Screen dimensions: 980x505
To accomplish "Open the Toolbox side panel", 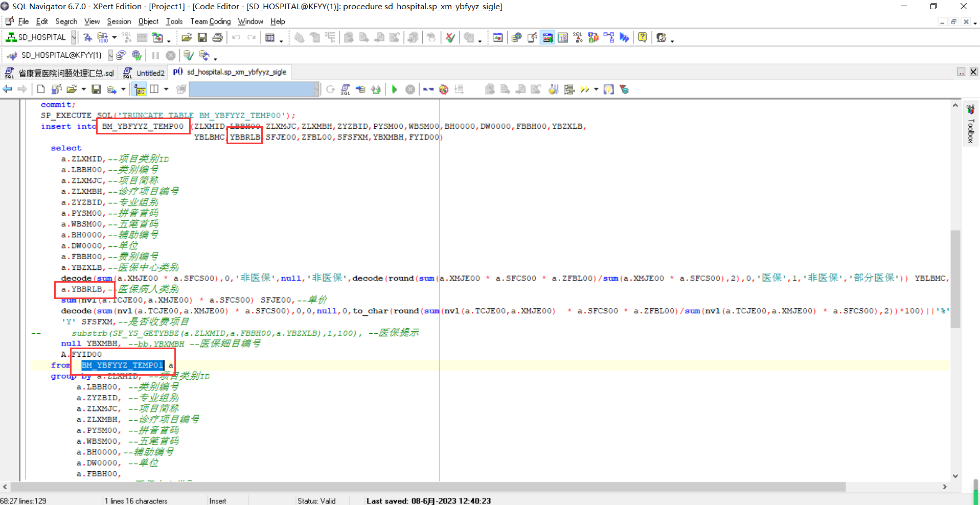I will tap(971, 125).
